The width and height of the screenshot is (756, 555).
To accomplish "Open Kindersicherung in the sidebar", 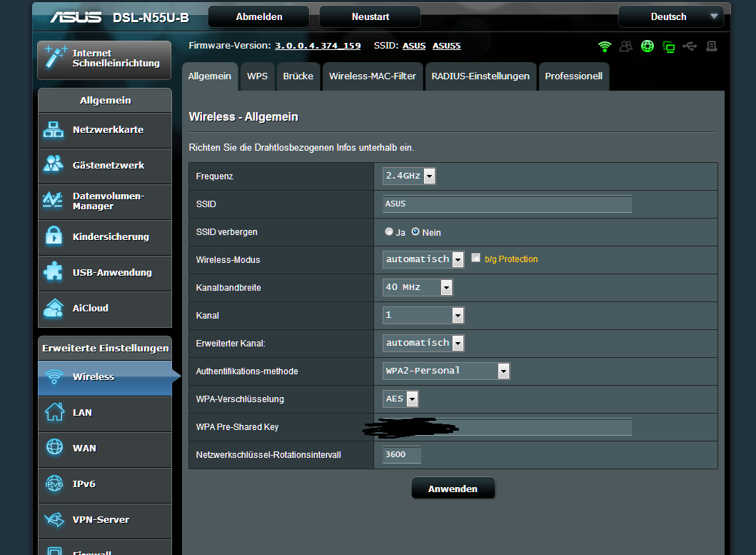I will point(105,237).
